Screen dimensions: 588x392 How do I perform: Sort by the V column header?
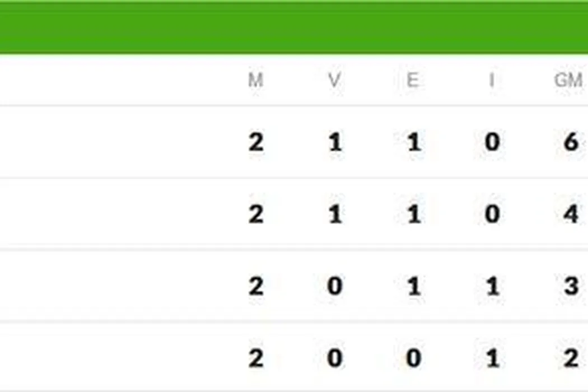[334, 81]
